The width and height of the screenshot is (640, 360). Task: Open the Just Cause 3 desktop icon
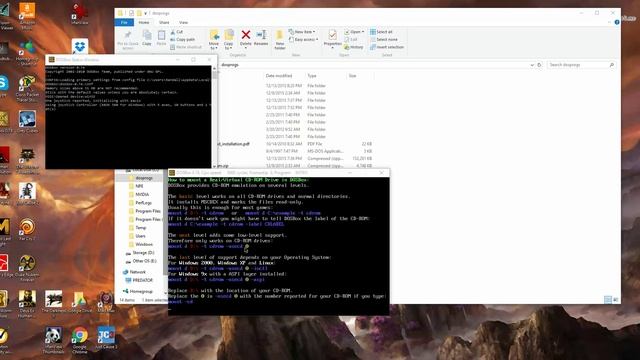pyautogui.click(x=106, y=338)
